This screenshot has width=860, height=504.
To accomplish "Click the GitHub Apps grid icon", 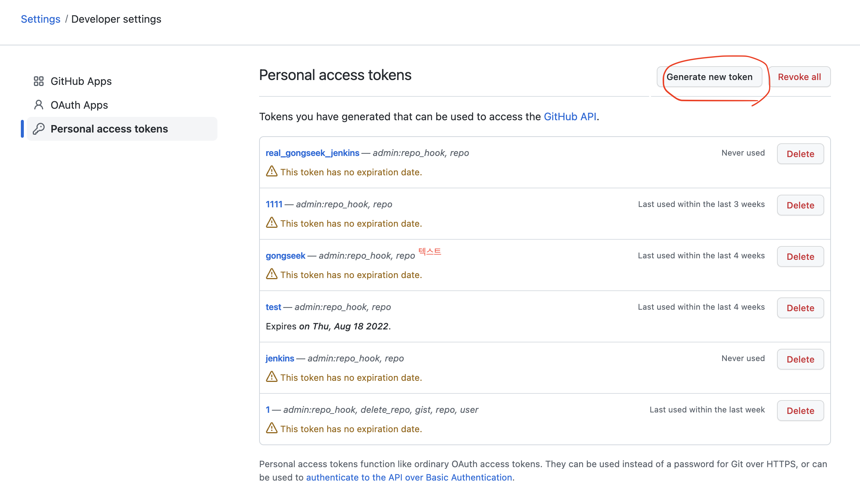I will pos(39,81).
